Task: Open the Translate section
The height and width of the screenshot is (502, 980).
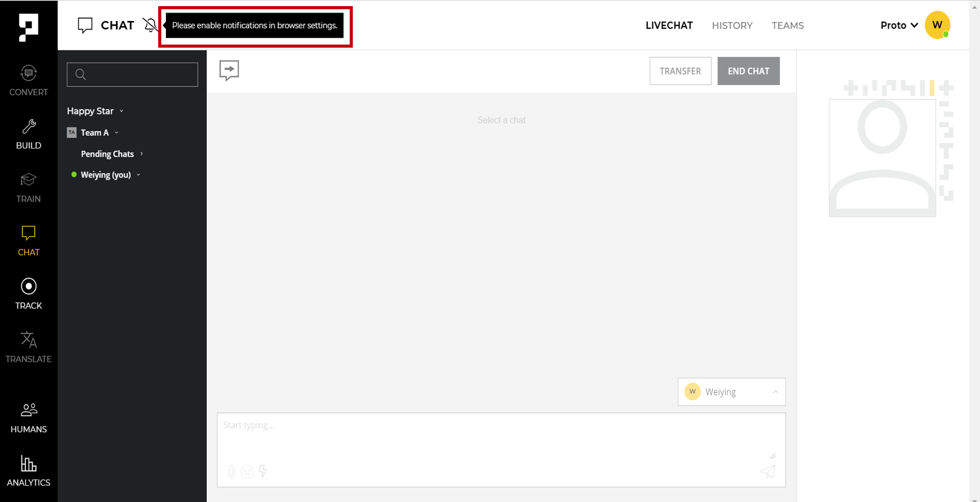Action: point(29,347)
